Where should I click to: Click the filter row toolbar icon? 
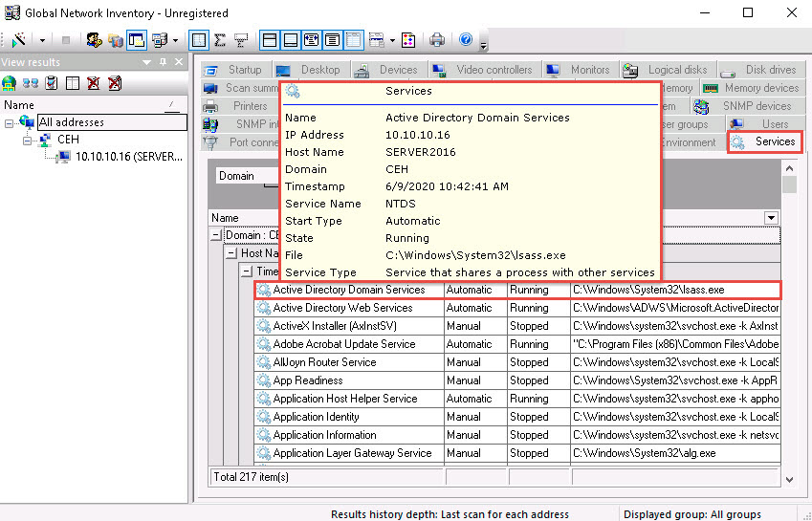tap(241, 40)
